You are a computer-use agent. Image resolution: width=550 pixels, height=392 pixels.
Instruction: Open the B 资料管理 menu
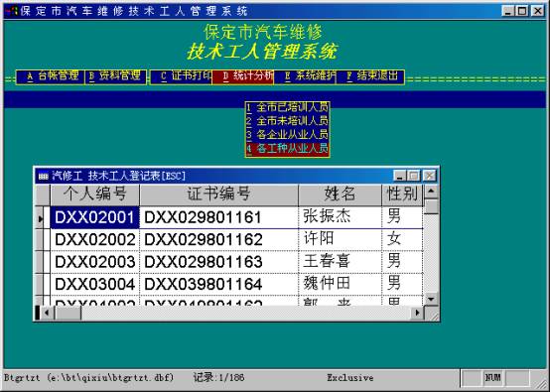[x=115, y=76]
